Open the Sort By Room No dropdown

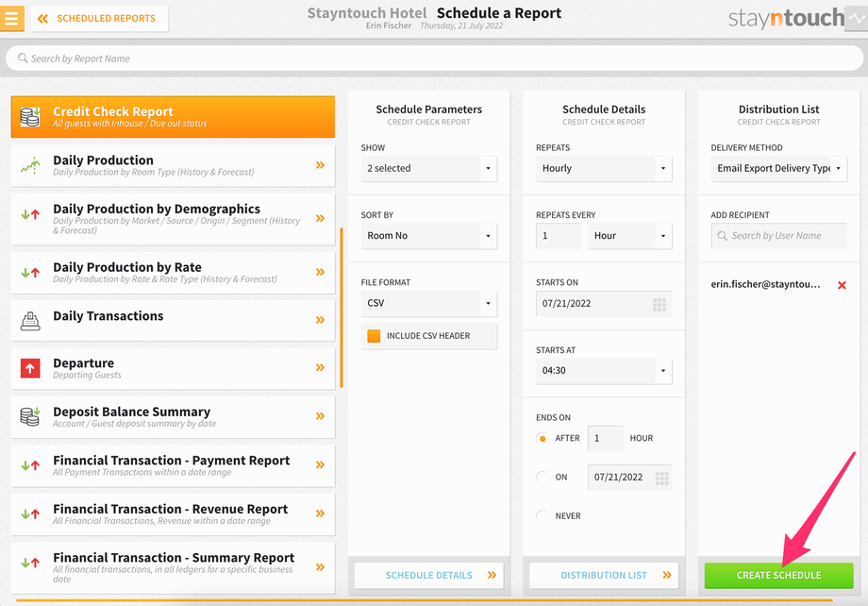429,236
